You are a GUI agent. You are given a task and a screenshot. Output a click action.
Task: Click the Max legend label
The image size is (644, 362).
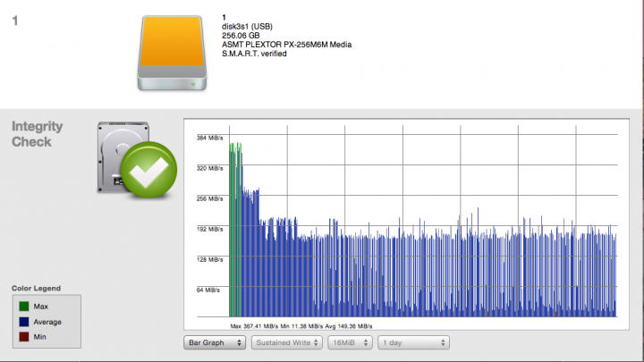(40, 307)
